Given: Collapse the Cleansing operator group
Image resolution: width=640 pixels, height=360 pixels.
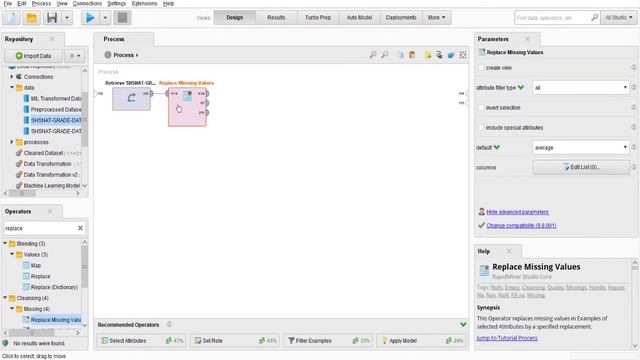Looking at the screenshot, I should [5, 298].
